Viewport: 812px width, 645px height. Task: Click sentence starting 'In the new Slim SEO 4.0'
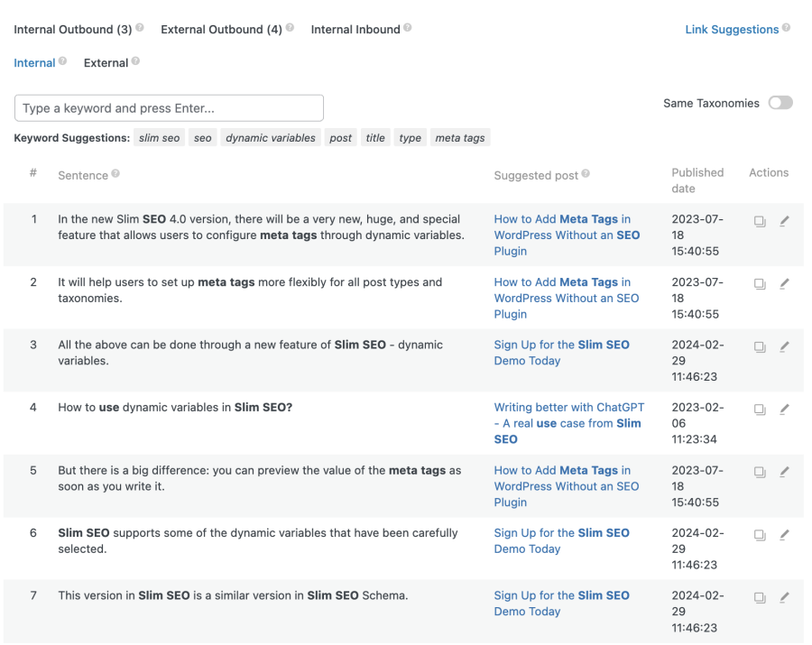click(x=261, y=227)
